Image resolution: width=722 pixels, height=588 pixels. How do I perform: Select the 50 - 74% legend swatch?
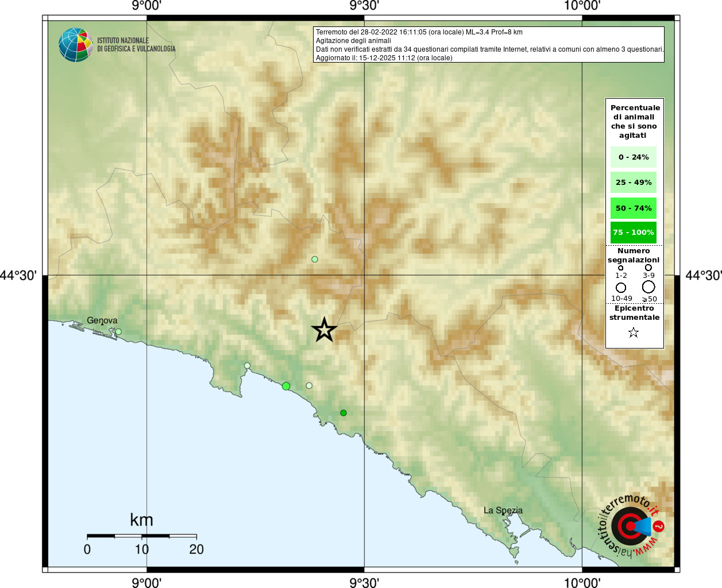pyautogui.click(x=634, y=208)
